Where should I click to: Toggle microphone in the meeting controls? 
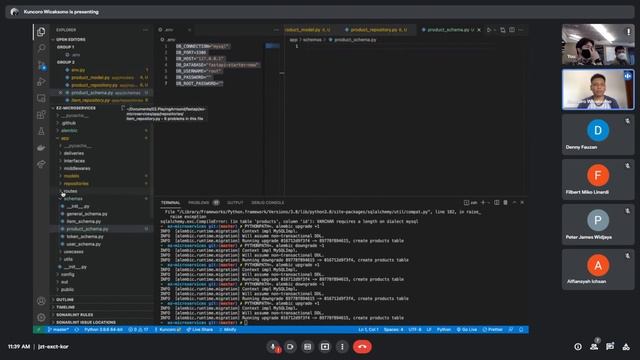click(273, 347)
